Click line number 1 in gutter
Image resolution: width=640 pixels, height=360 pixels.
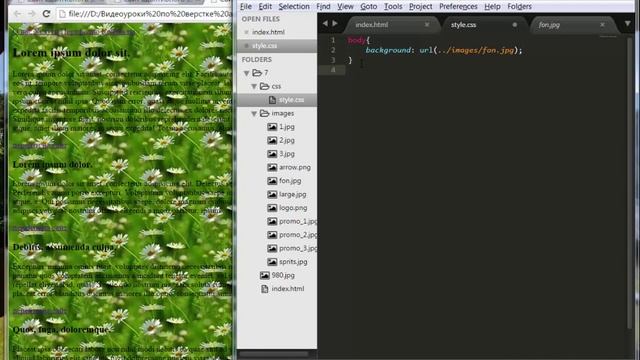point(333,40)
